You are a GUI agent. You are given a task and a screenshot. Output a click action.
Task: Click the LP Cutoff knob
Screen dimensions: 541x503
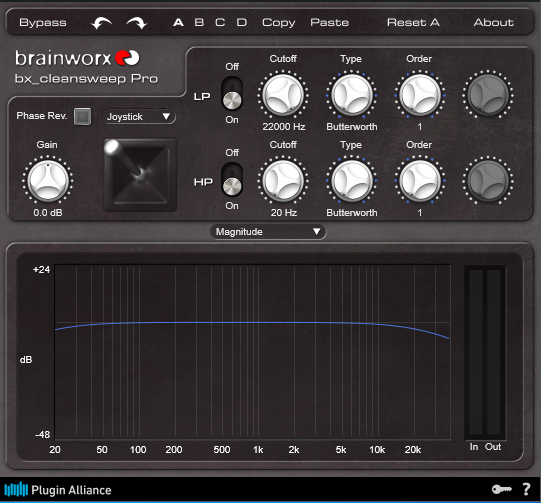(283, 95)
